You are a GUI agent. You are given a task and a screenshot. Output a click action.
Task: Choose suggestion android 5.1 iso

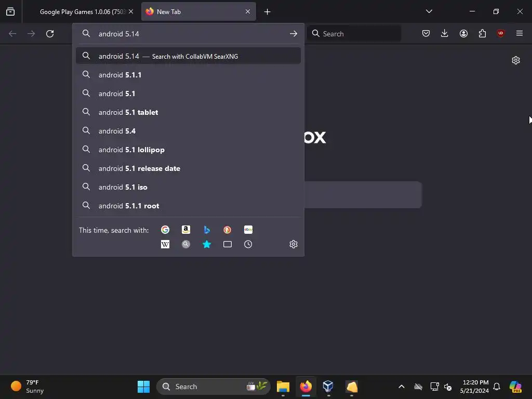pos(188,187)
